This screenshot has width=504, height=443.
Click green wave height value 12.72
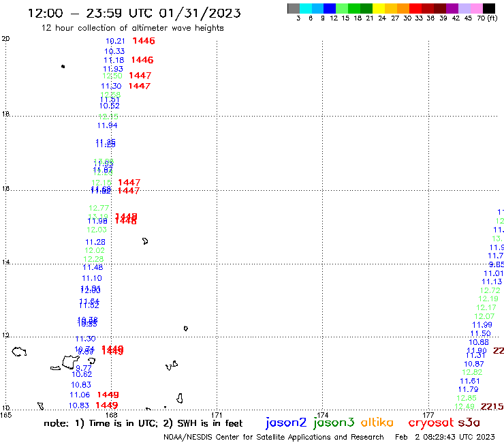click(490, 290)
